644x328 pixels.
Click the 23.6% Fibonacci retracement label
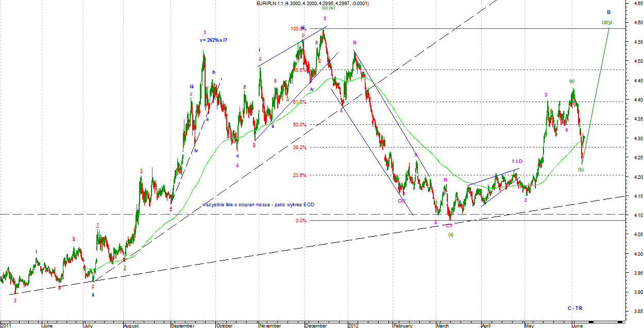300,175
